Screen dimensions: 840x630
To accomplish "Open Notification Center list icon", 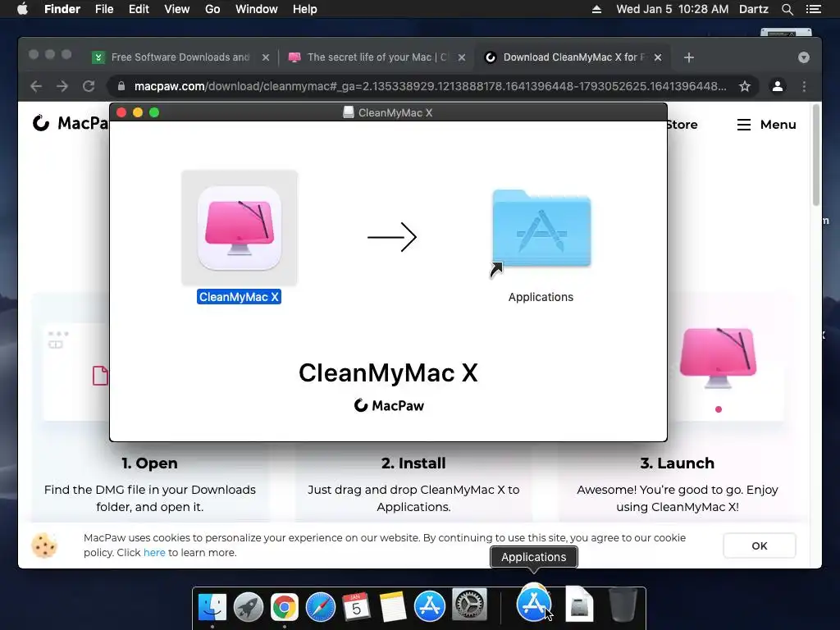I will [813, 9].
